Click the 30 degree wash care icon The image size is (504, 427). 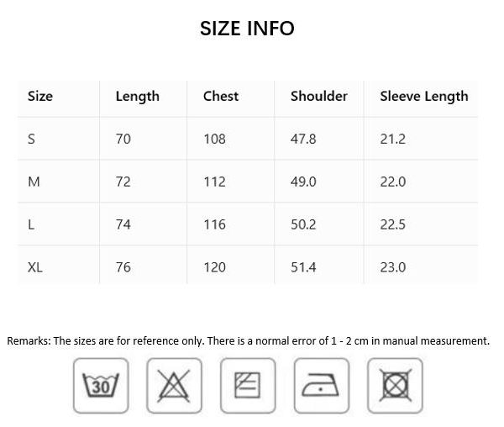pos(101,386)
